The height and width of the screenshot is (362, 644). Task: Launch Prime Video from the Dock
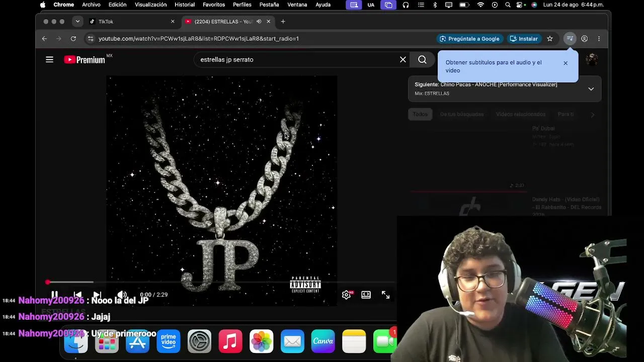(x=169, y=341)
